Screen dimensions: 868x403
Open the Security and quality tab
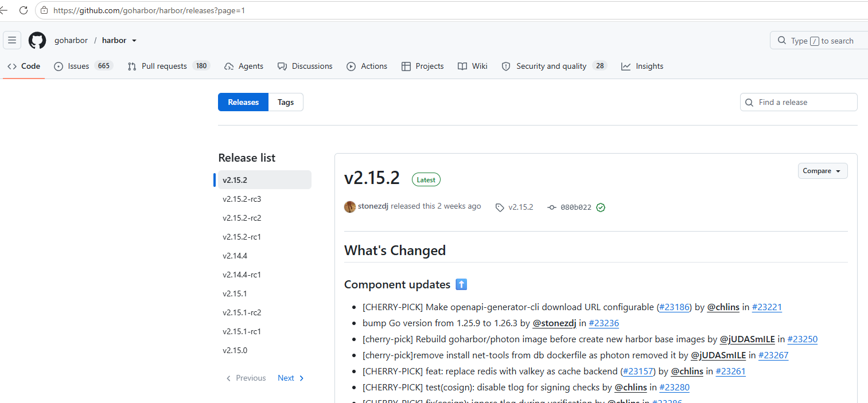(554, 66)
